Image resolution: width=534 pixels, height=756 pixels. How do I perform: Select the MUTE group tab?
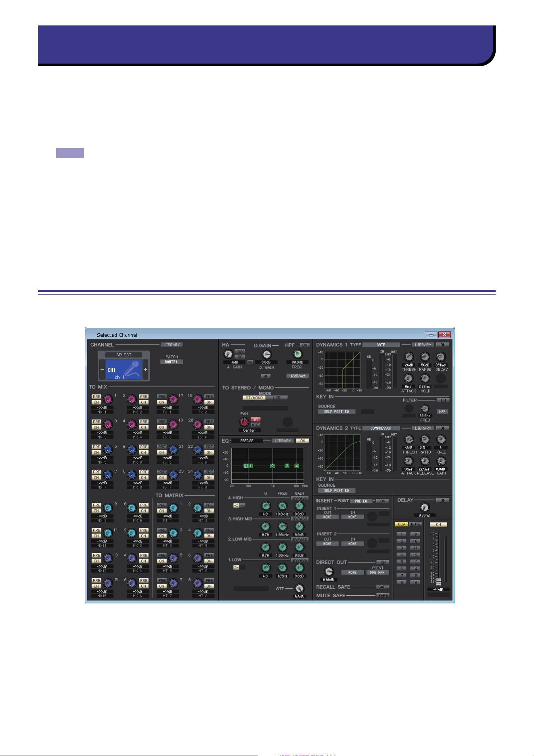pyautogui.click(x=416, y=524)
